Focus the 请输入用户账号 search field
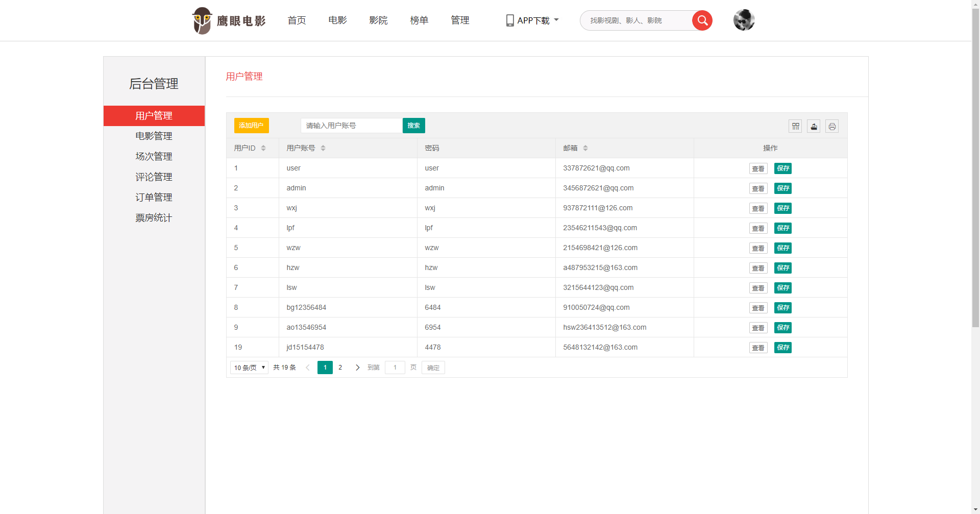Viewport: 980px width, 514px height. (351, 126)
